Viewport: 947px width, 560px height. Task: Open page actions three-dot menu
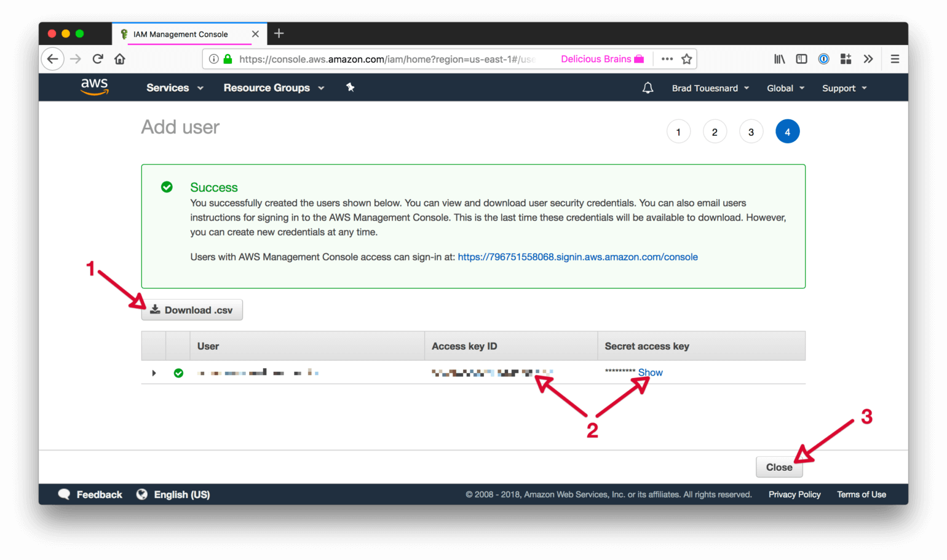[x=667, y=59]
